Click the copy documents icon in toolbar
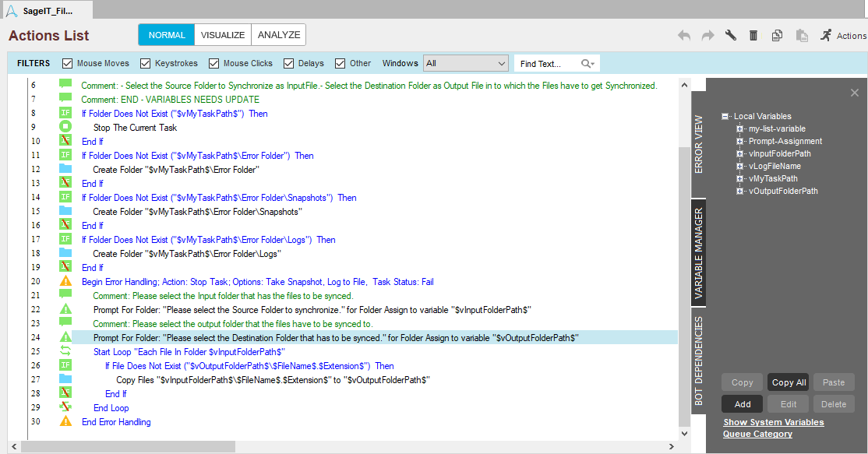The image size is (868, 454). tap(777, 35)
